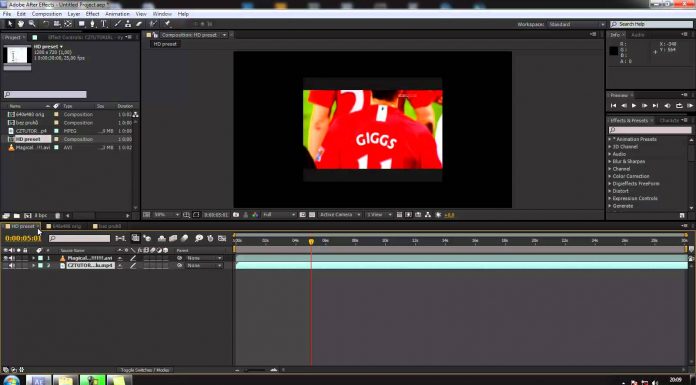Toggle the Region of Interest icon
This screenshot has width=696, height=385.
tap(302, 215)
